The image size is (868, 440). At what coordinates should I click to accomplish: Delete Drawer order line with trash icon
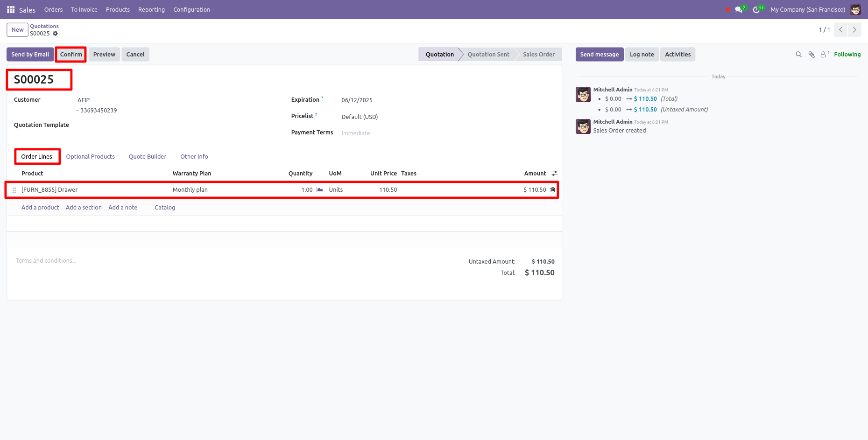553,190
